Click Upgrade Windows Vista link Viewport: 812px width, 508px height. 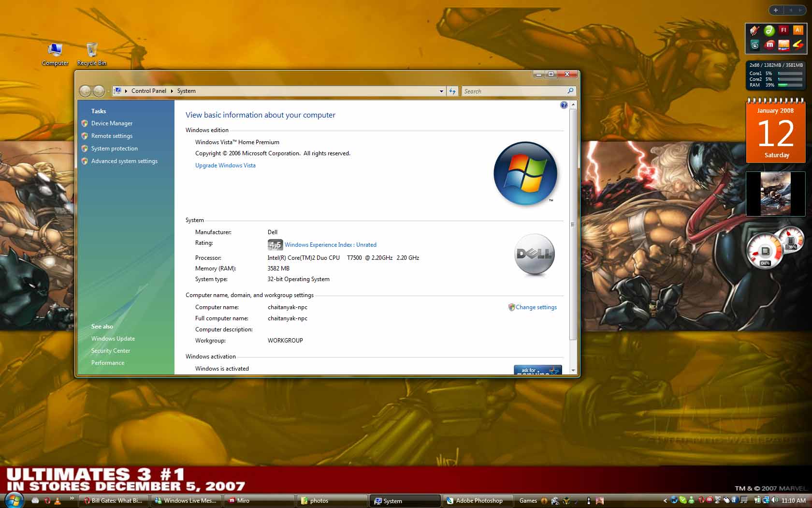click(x=225, y=165)
